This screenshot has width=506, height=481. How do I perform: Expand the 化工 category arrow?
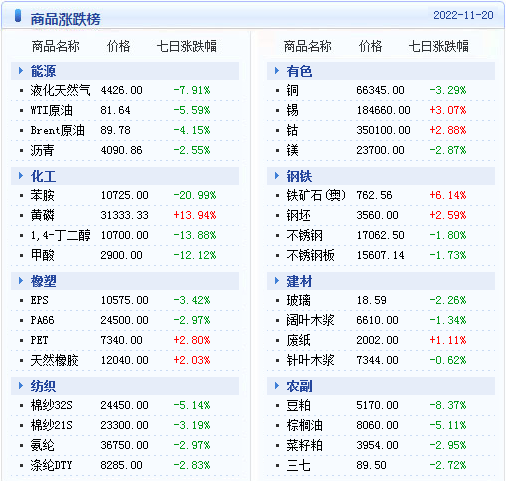(x=21, y=176)
